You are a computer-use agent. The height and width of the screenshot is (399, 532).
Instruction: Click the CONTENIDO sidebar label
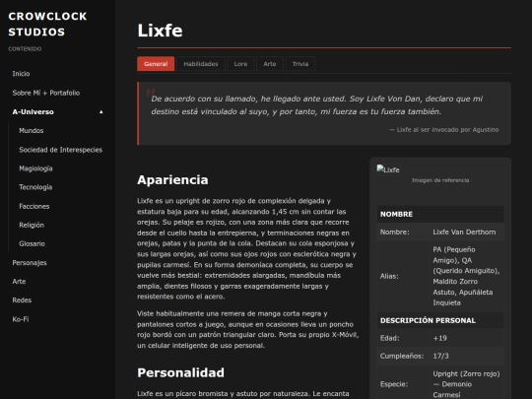click(25, 49)
